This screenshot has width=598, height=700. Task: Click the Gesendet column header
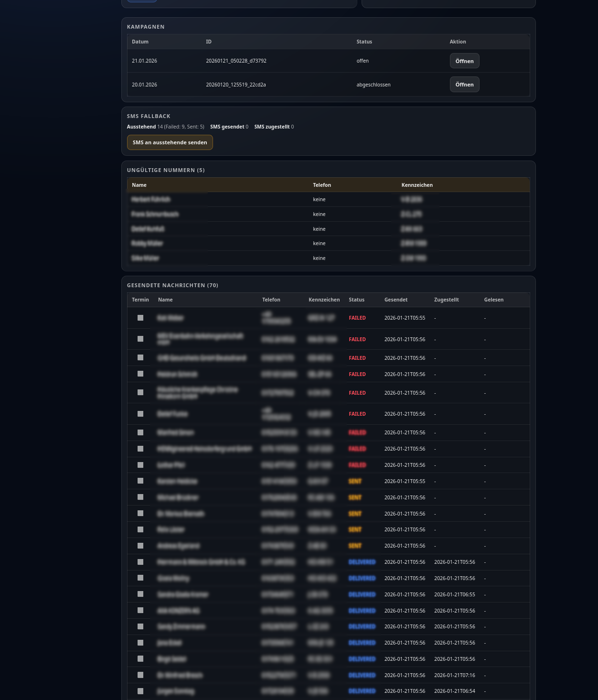[x=395, y=300]
